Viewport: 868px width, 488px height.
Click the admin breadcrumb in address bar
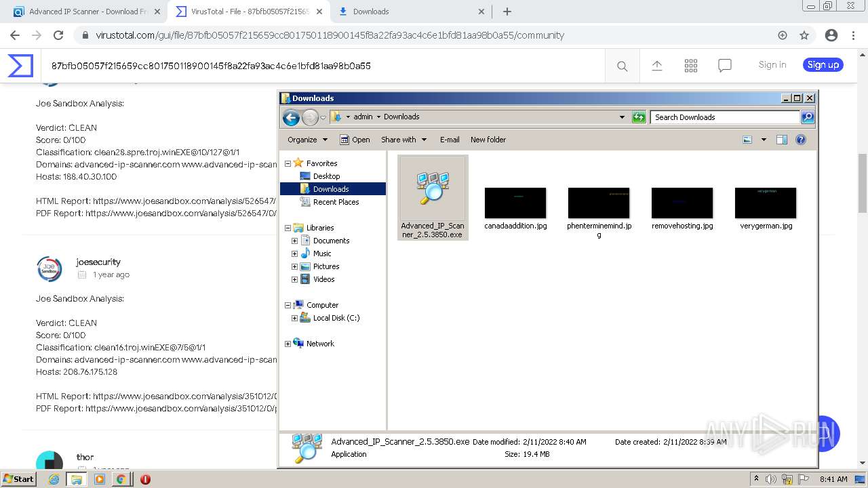click(x=363, y=117)
